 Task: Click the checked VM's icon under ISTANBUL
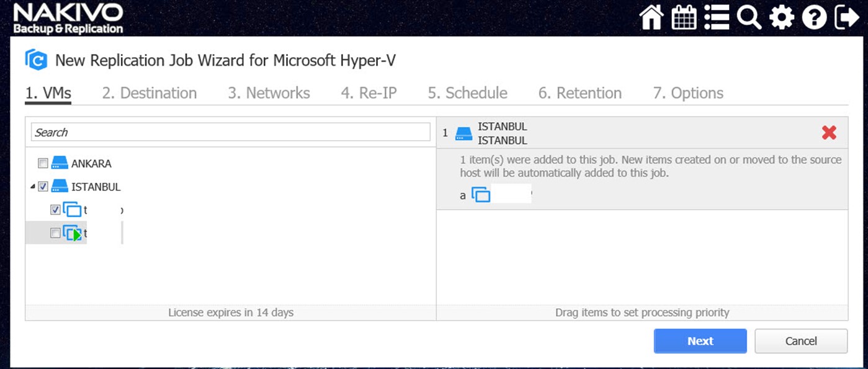tap(72, 210)
